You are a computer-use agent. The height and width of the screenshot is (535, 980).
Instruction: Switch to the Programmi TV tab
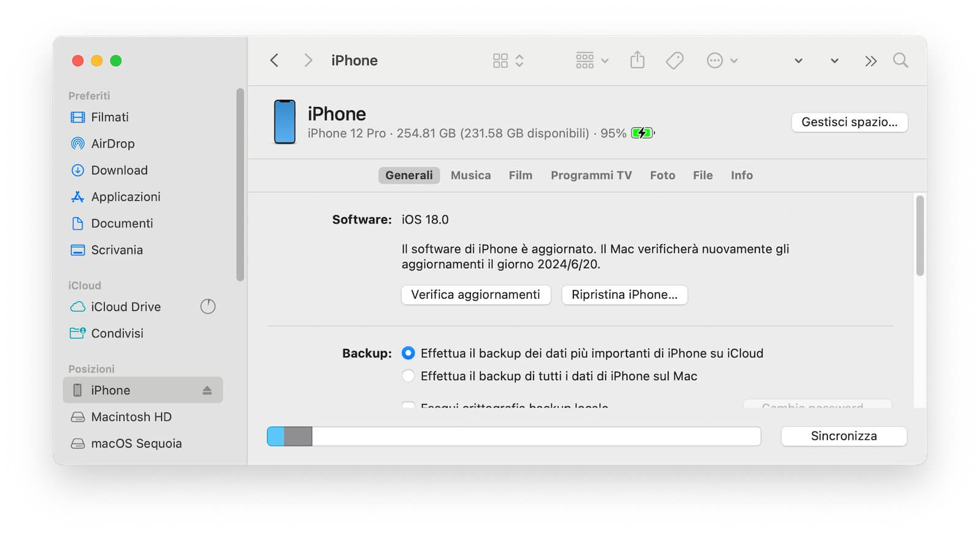(591, 175)
